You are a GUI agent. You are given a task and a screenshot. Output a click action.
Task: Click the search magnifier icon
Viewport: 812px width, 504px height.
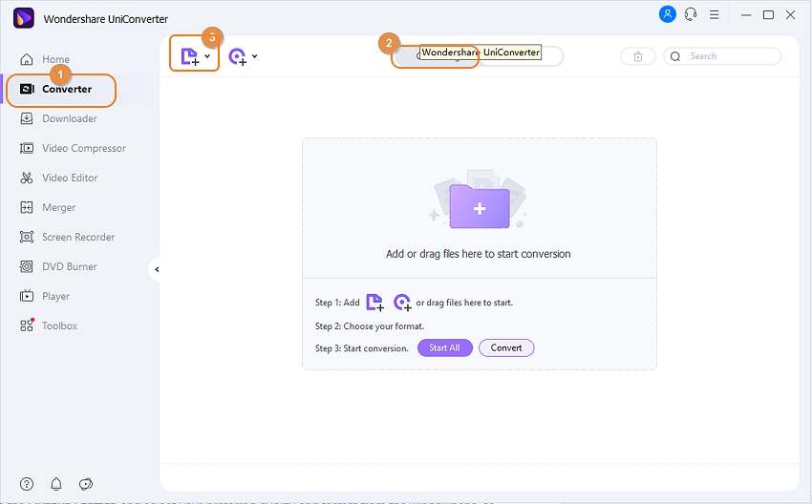[x=675, y=56]
